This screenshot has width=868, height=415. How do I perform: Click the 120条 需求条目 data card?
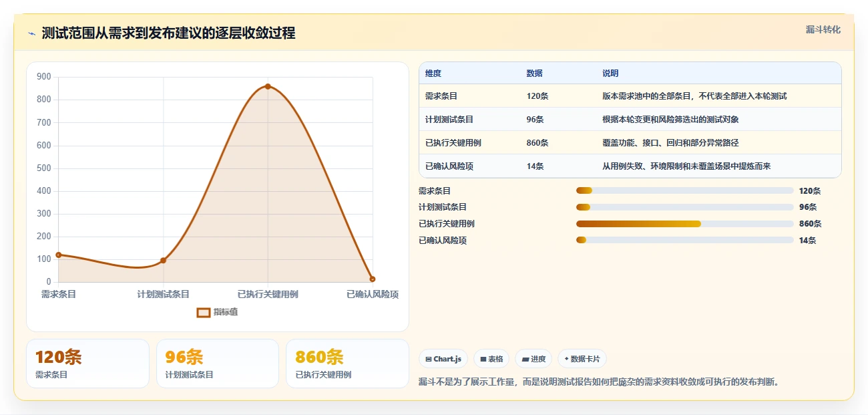coord(87,364)
